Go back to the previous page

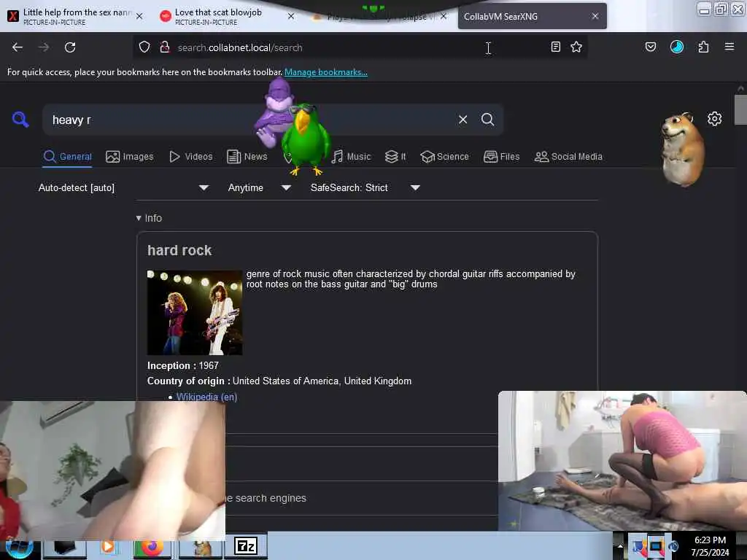click(18, 47)
